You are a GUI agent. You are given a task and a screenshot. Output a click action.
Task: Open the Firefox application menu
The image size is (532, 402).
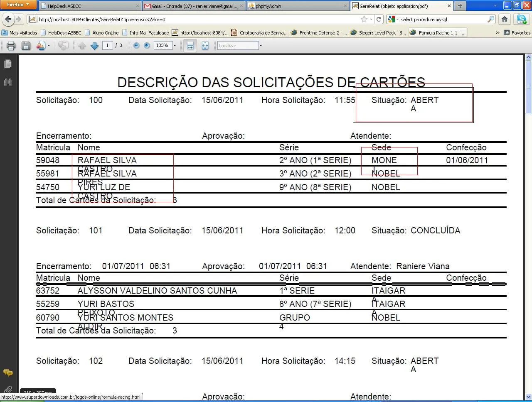pyautogui.click(x=18, y=5)
